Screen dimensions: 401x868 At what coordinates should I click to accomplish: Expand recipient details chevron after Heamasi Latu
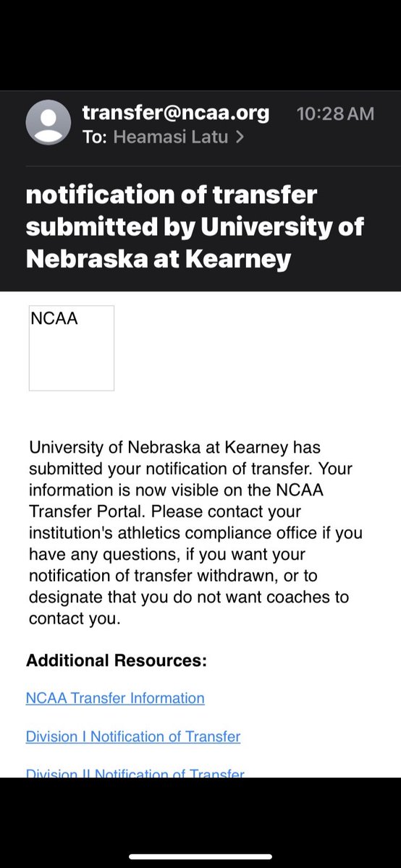[240, 137]
